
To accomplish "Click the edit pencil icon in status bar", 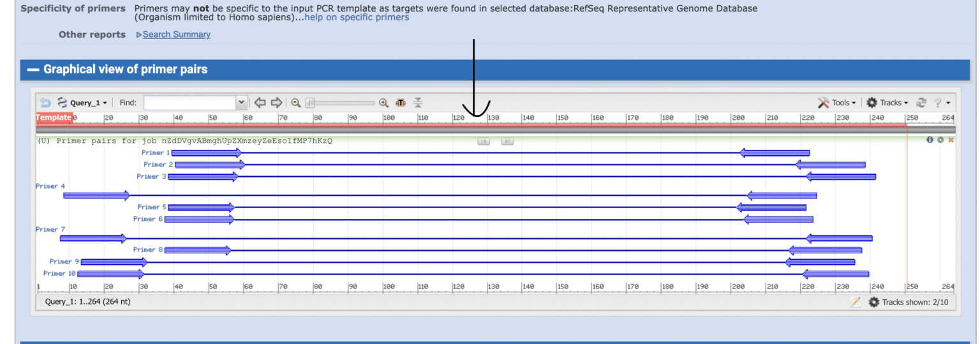I will pos(856,302).
